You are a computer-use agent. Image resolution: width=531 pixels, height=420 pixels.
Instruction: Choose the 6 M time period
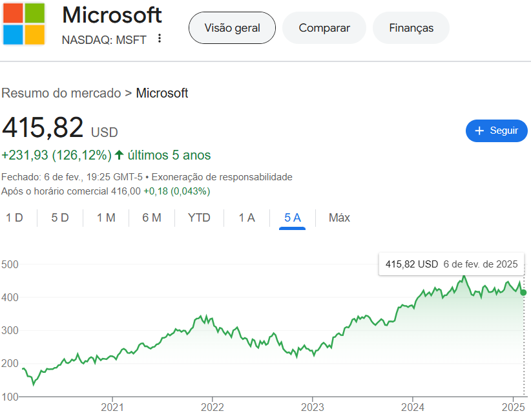click(x=152, y=218)
